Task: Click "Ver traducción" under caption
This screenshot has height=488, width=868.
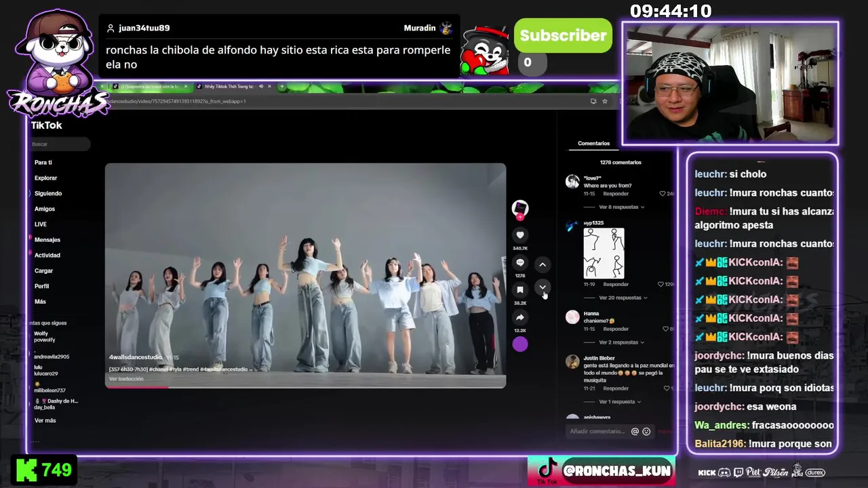Action: pyautogui.click(x=126, y=379)
